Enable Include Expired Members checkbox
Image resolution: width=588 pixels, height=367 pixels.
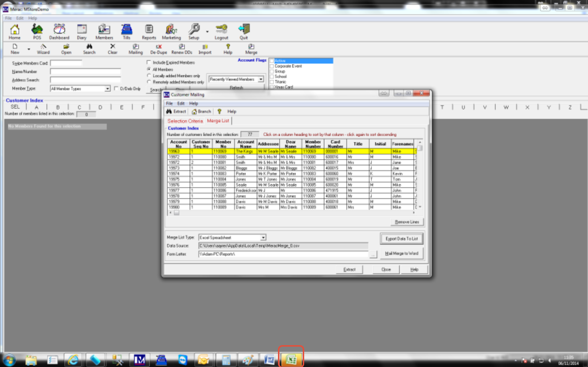tap(149, 62)
